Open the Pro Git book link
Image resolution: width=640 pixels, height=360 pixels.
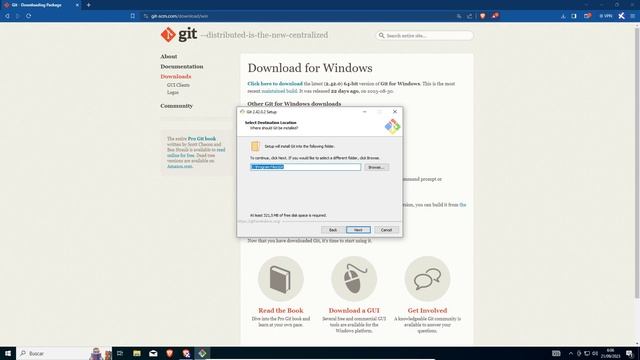click(202, 139)
